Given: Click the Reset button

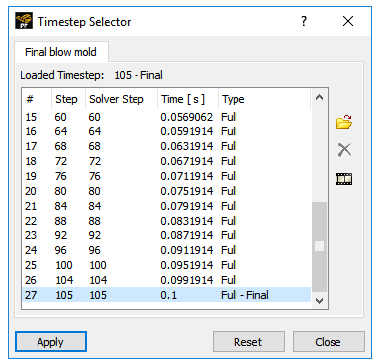Looking at the screenshot, I should 249,342.
